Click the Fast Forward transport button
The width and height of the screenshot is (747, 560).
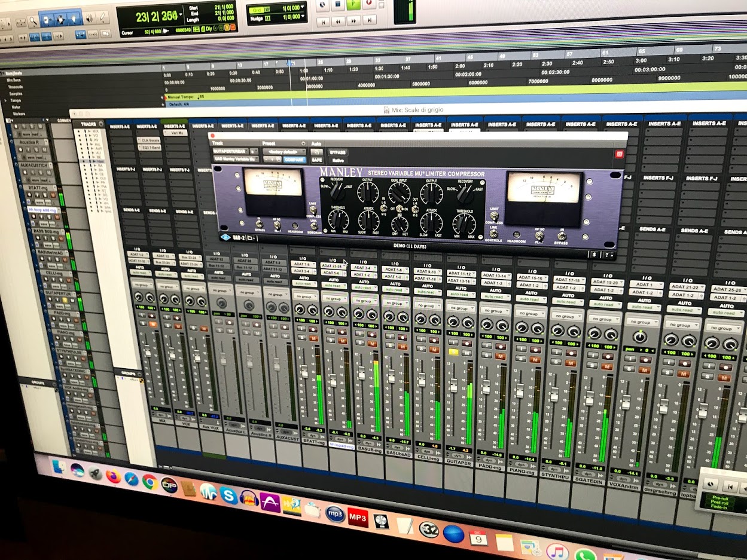click(353, 21)
